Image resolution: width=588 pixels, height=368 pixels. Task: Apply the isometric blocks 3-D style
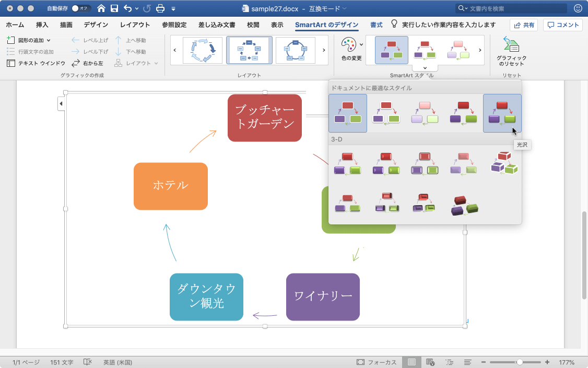[x=504, y=163]
